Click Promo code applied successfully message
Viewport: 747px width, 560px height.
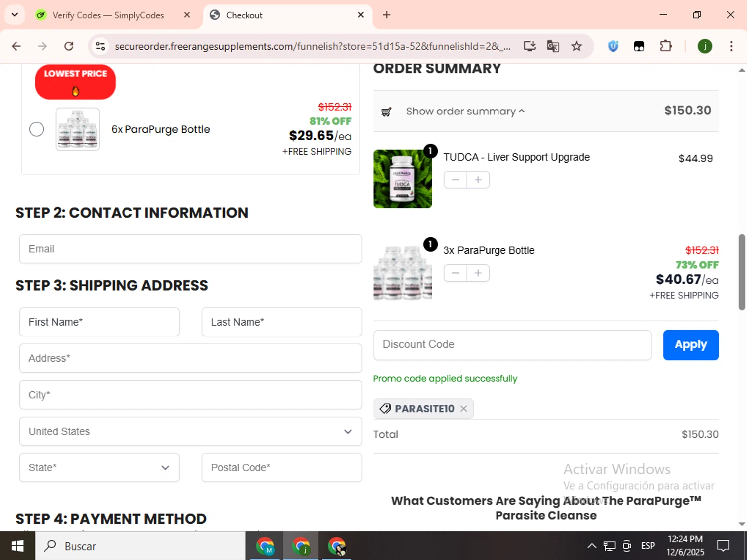(x=445, y=378)
